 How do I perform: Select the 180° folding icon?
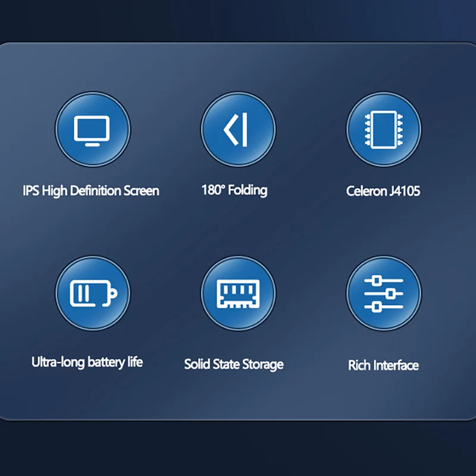coord(238,129)
